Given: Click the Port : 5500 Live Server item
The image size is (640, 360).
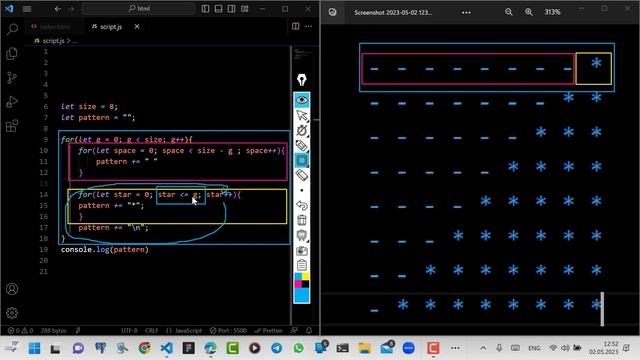Looking at the screenshot, I should 228,331.
